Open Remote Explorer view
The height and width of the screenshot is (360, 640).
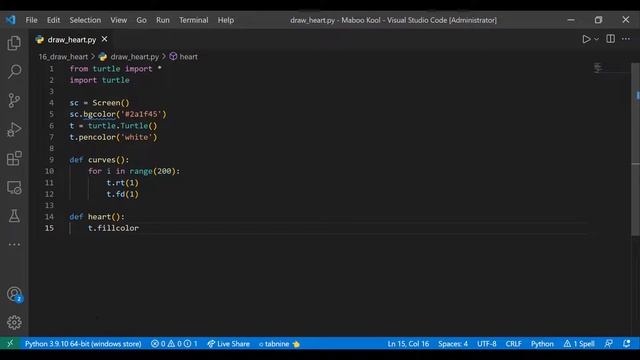click(14, 187)
